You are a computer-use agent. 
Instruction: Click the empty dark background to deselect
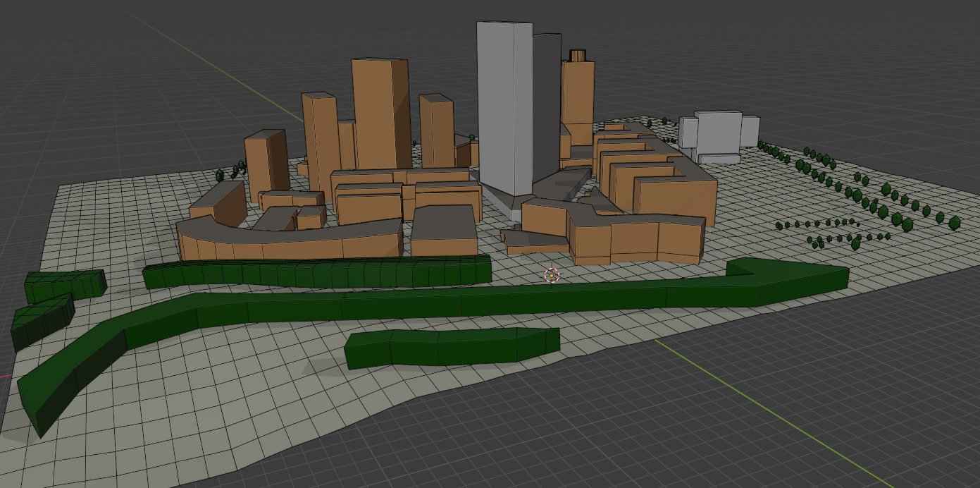pos(845,56)
